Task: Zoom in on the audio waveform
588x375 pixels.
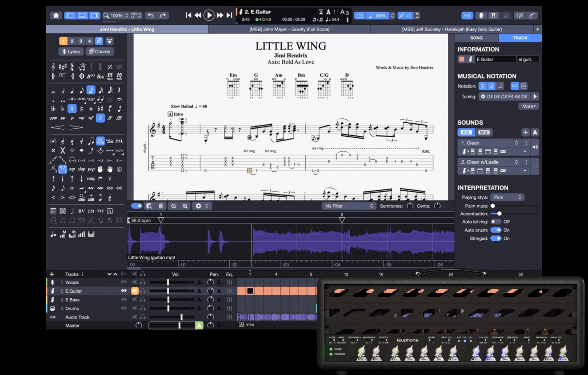Action: click(x=185, y=206)
